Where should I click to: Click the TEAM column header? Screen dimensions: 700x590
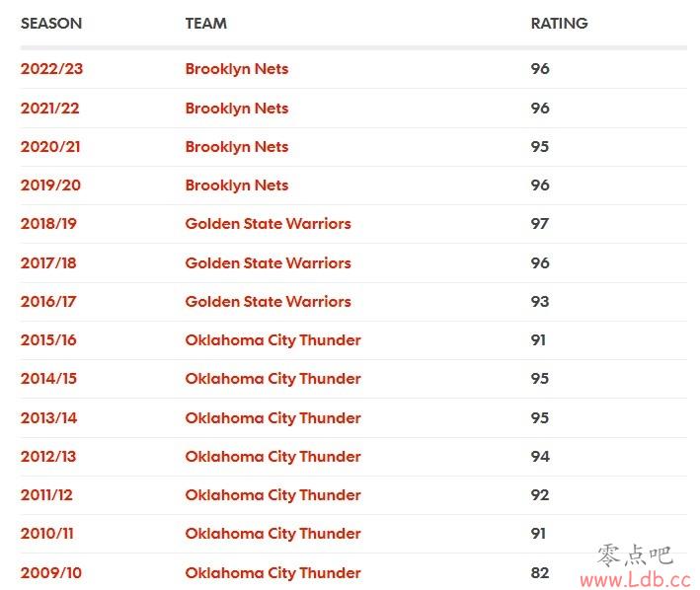(205, 24)
